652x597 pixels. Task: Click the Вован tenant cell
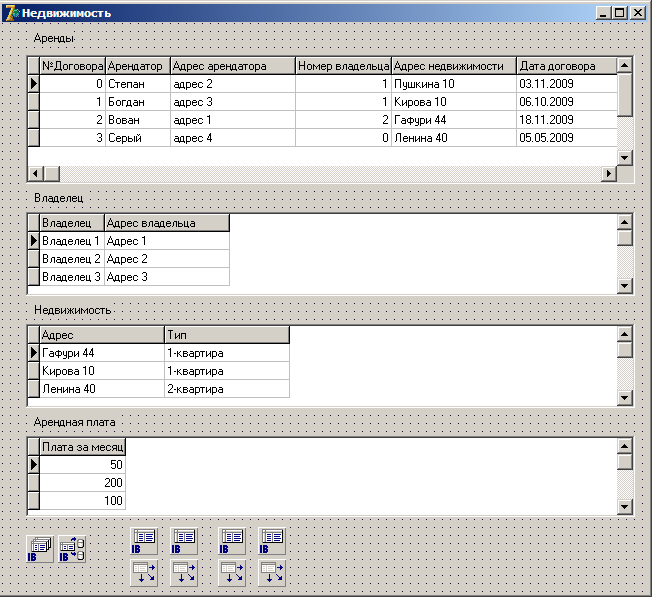point(138,120)
